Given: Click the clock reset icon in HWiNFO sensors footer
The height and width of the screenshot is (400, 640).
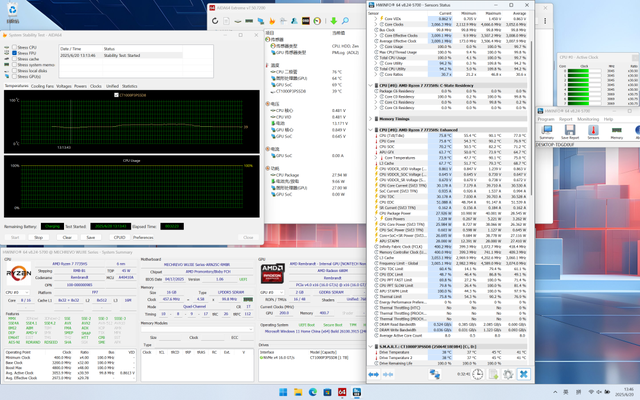Looking at the screenshot, I should click(x=478, y=374).
